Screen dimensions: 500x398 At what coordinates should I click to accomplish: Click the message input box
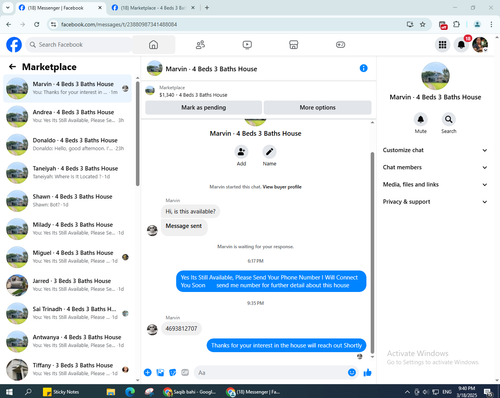[276, 372]
